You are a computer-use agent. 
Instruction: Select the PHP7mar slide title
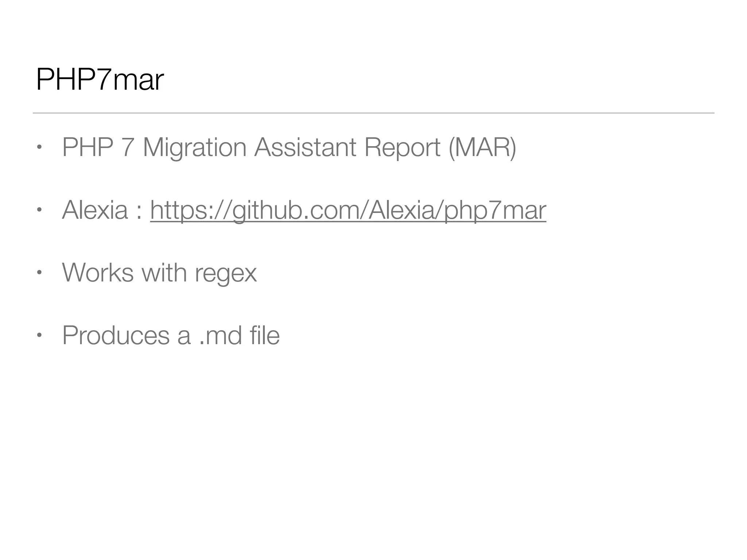[x=100, y=80]
